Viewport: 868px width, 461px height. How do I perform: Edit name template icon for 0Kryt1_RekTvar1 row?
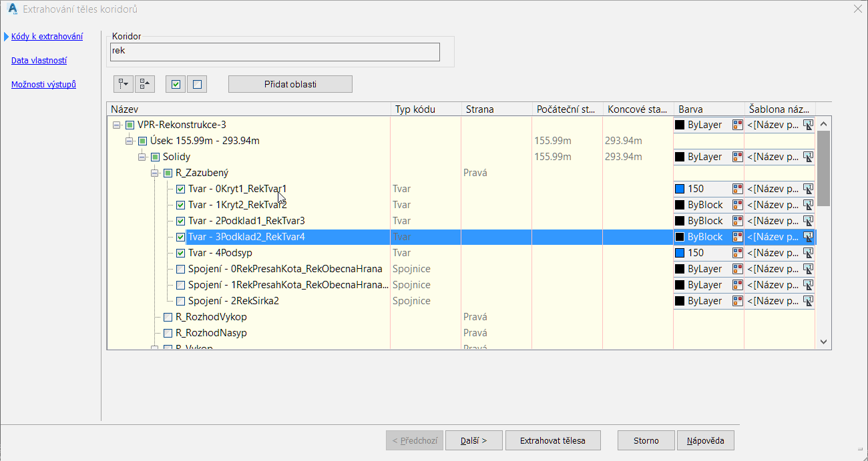pos(808,189)
